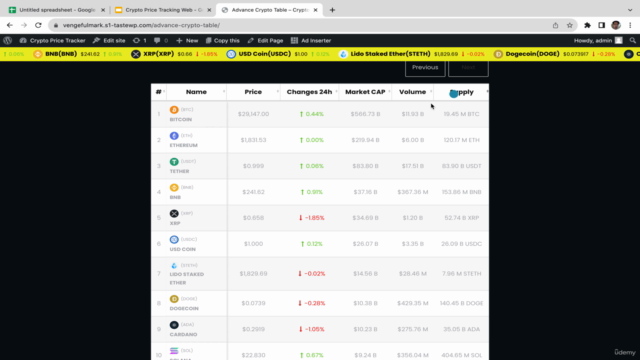Sort table by Volume column
Image resolution: width=640 pixels, height=360 pixels.
[412, 92]
